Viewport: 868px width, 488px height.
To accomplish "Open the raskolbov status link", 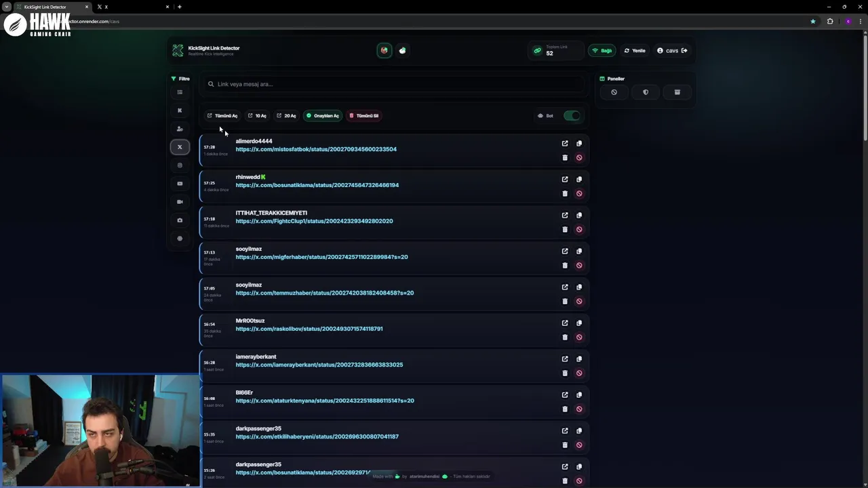I will pos(309,329).
